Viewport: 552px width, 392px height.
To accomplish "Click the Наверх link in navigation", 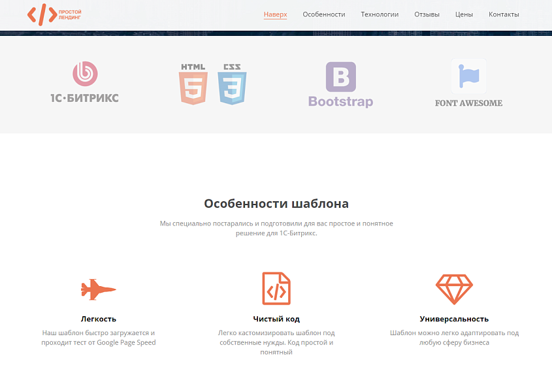I will [x=275, y=12].
